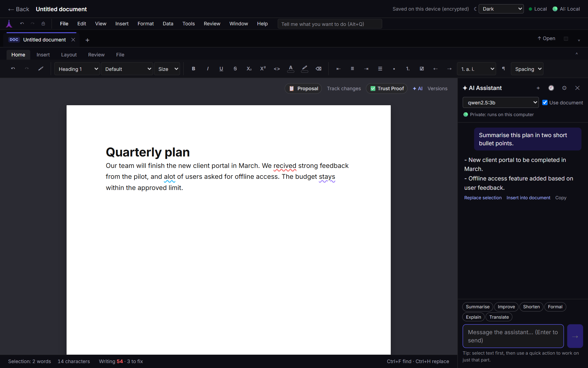Screen dimensions: 588x368
Task: Click the Message the assistant input box
Action: [513, 336]
